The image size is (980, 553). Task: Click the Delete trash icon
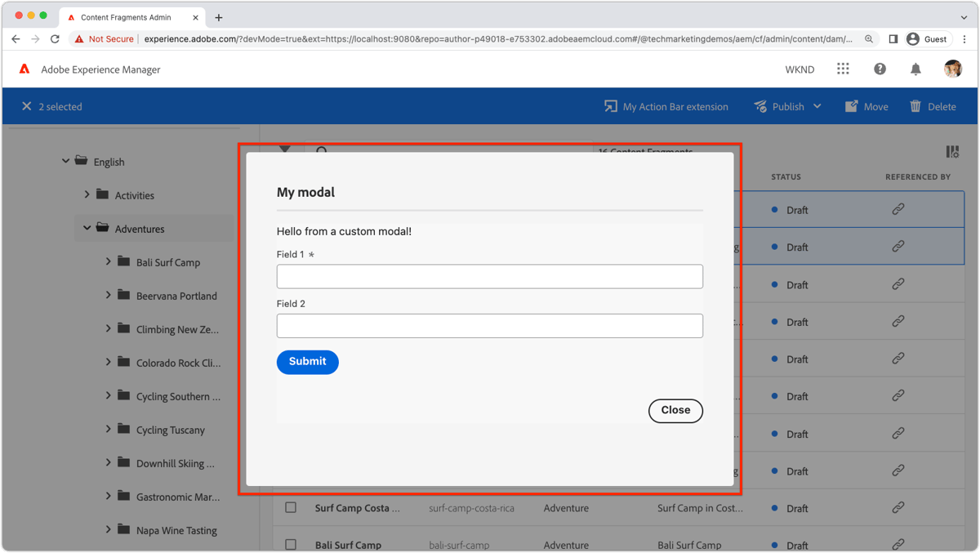pos(915,106)
